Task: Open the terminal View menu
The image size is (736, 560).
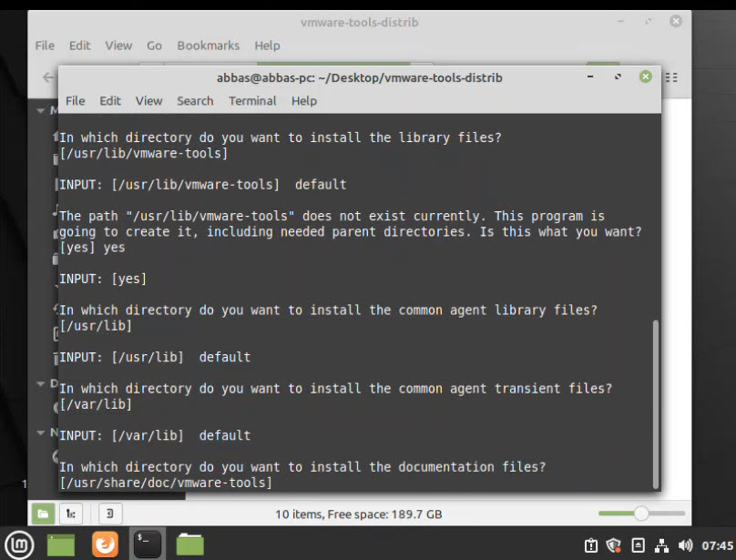Action: pyautogui.click(x=148, y=101)
